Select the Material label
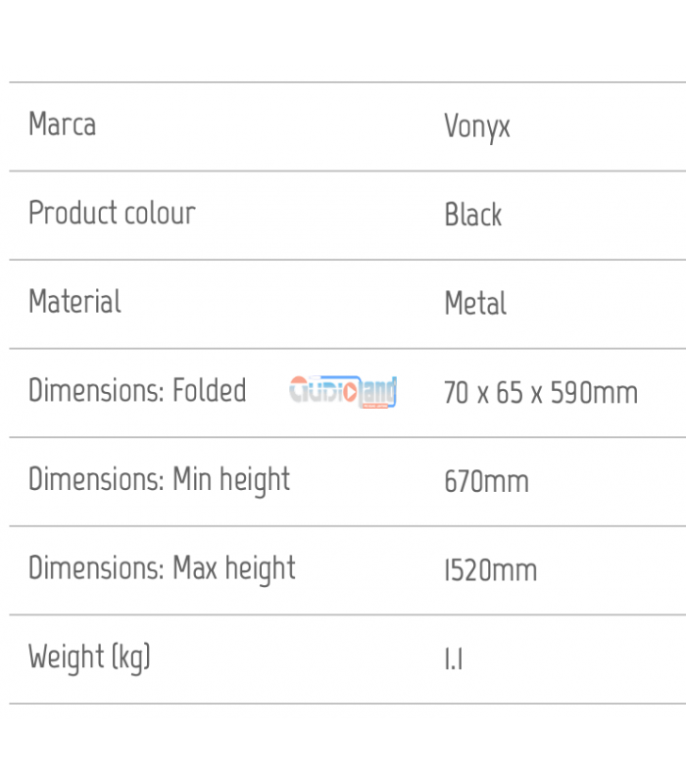Screen dimensions: 686x784 pos(75,302)
